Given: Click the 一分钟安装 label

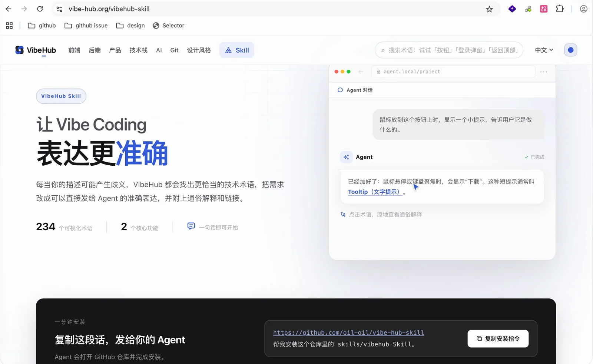Looking at the screenshot, I should click(70, 322).
